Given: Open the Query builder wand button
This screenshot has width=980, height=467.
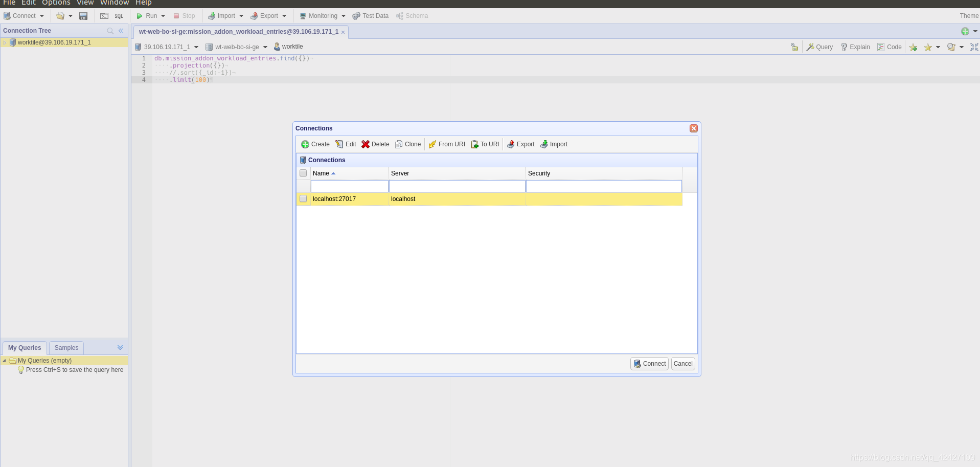Looking at the screenshot, I should pos(819,47).
